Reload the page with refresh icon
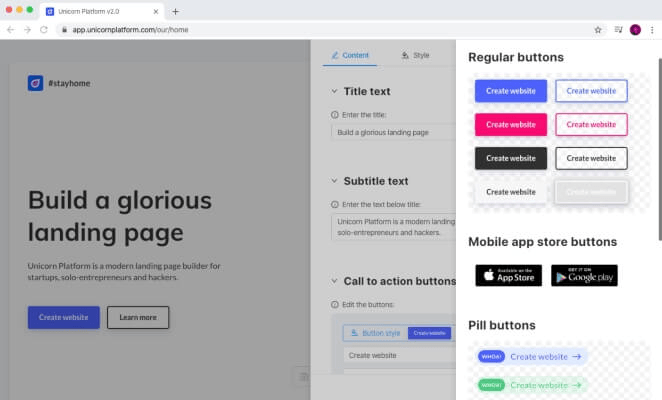The height and width of the screenshot is (400, 662). pyautogui.click(x=44, y=30)
